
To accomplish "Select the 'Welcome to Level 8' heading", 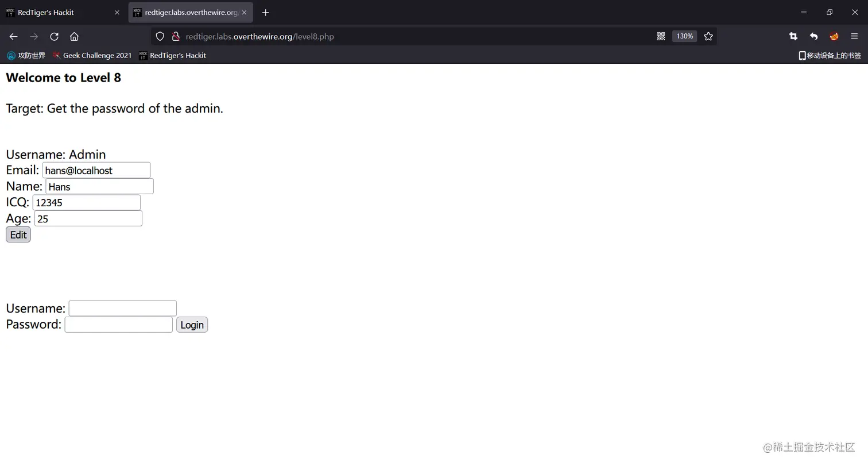I will coord(63,78).
